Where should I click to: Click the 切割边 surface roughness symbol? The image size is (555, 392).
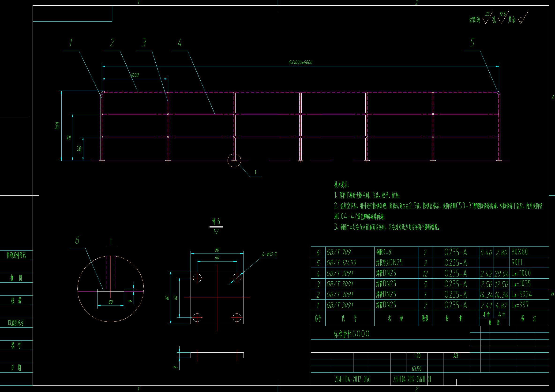click(486, 20)
